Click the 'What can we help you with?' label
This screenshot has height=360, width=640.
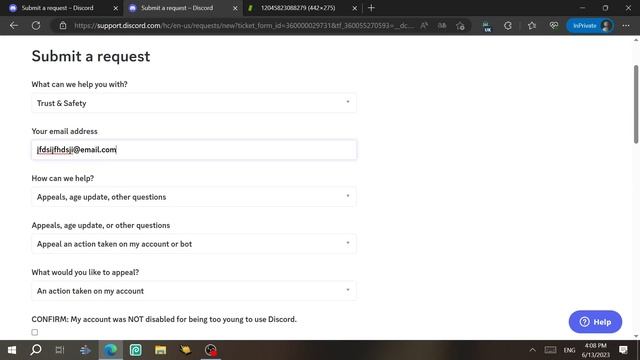(80, 84)
